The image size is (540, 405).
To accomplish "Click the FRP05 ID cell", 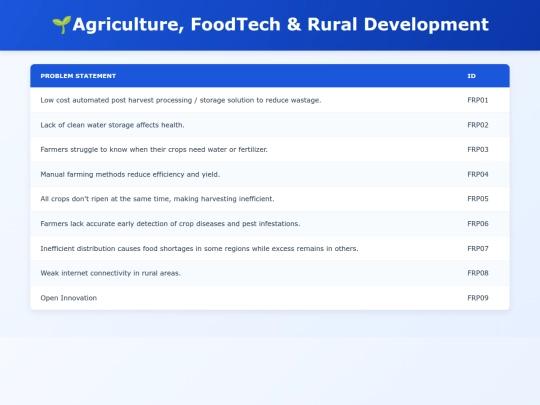I will (x=478, y=199).
